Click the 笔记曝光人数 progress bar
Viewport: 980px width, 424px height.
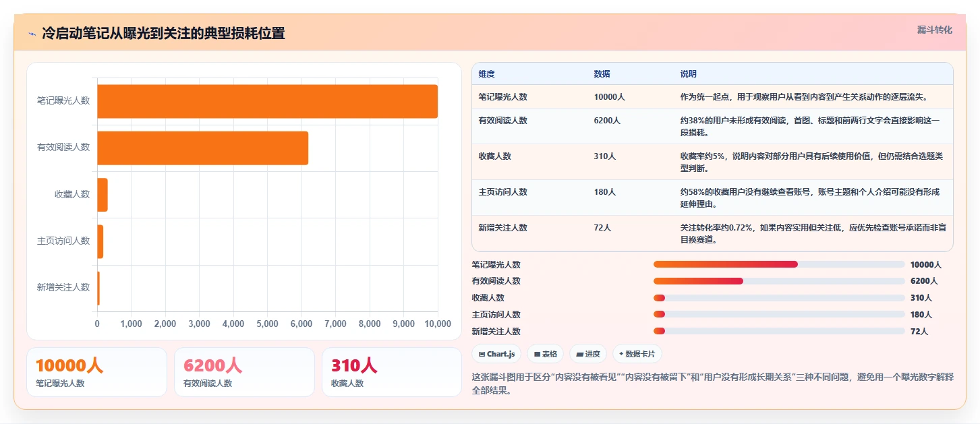pos(779,264)
